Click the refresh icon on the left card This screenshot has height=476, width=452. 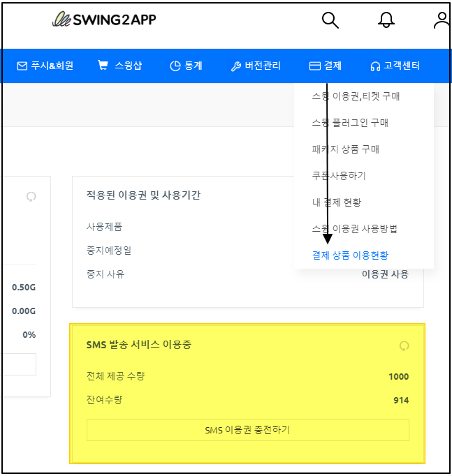pyautogui.click(x=30, y=196)
